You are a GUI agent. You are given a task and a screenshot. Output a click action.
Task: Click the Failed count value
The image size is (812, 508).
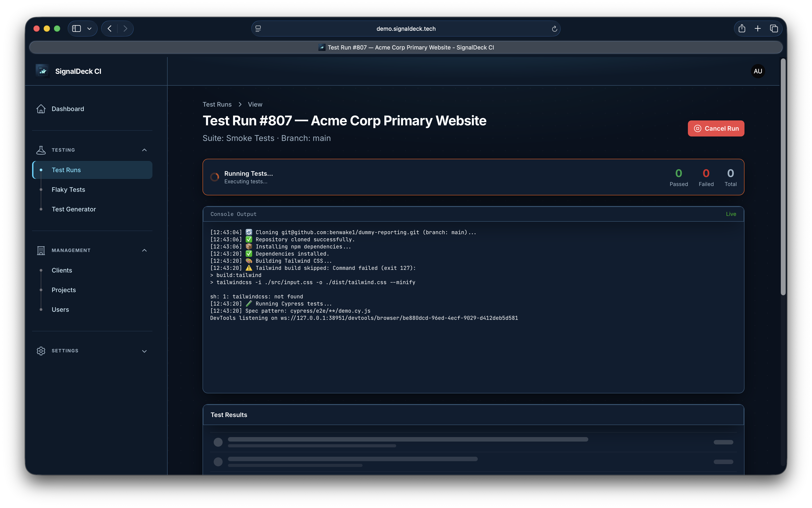coord(706,173)
